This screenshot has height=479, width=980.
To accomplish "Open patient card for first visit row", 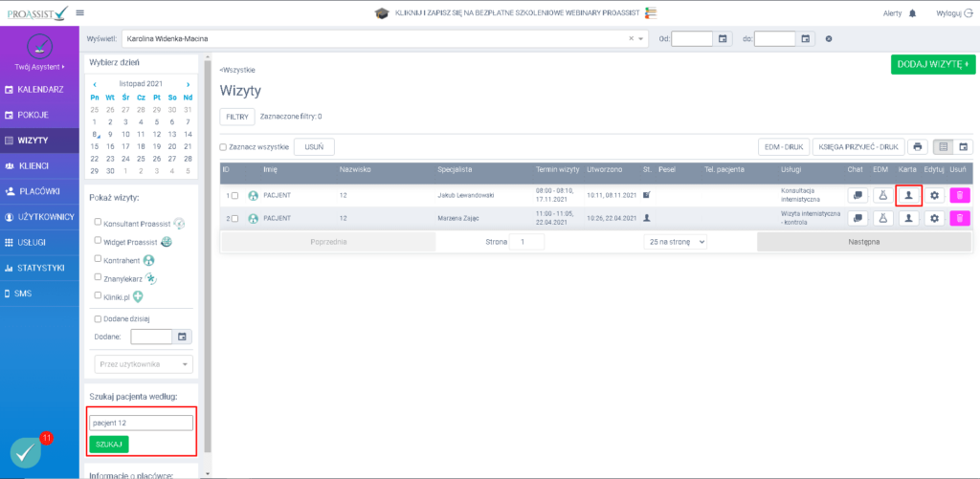I will pyautogui.click(x=908, y=195).
